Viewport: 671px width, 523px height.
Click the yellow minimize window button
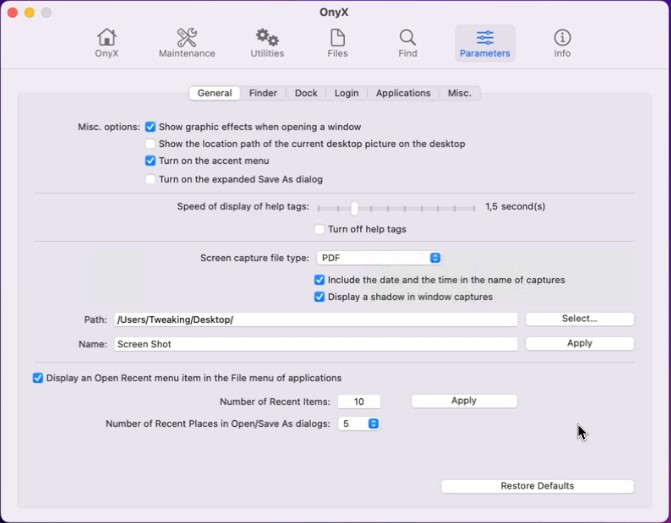30,12
